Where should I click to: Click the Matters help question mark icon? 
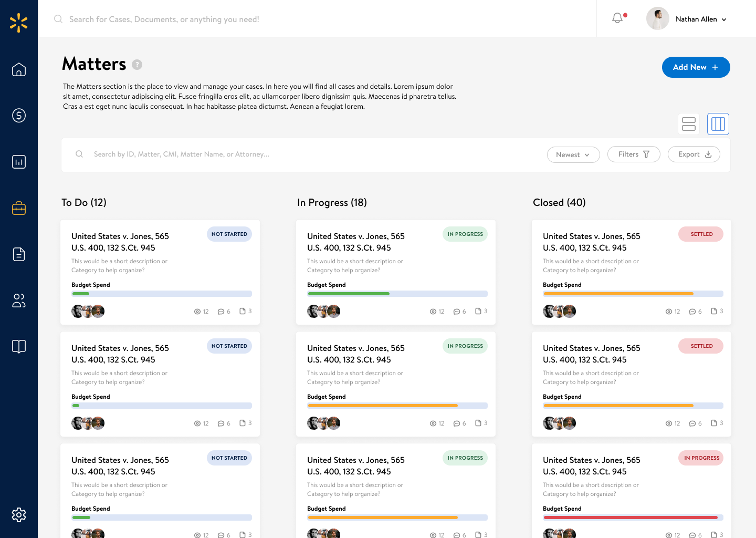point(137,65)
